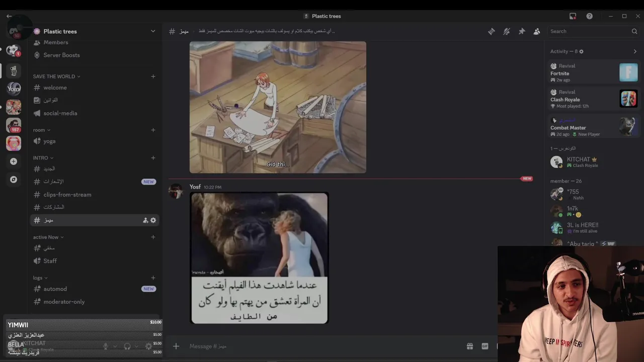Viewport: 644px width, 362px height.
Task: Open the soccer-ball server with badge 1
Action: 14,50
